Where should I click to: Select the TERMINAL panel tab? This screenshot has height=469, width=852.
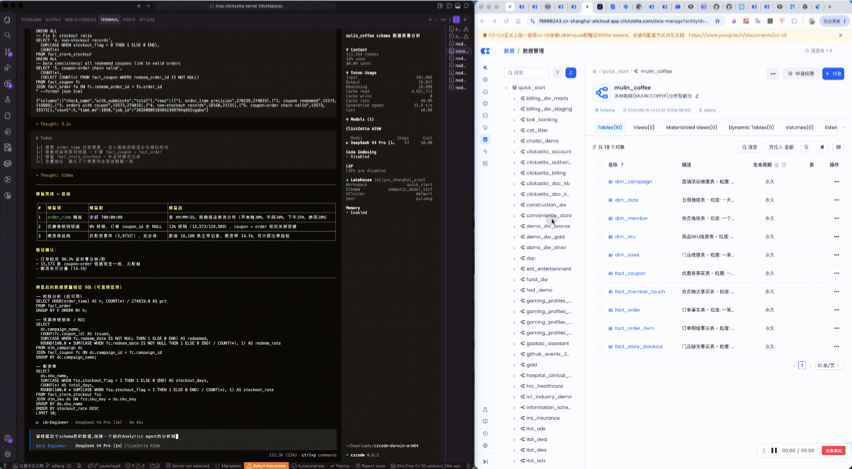pyautogui.click(x=109, y=20)
